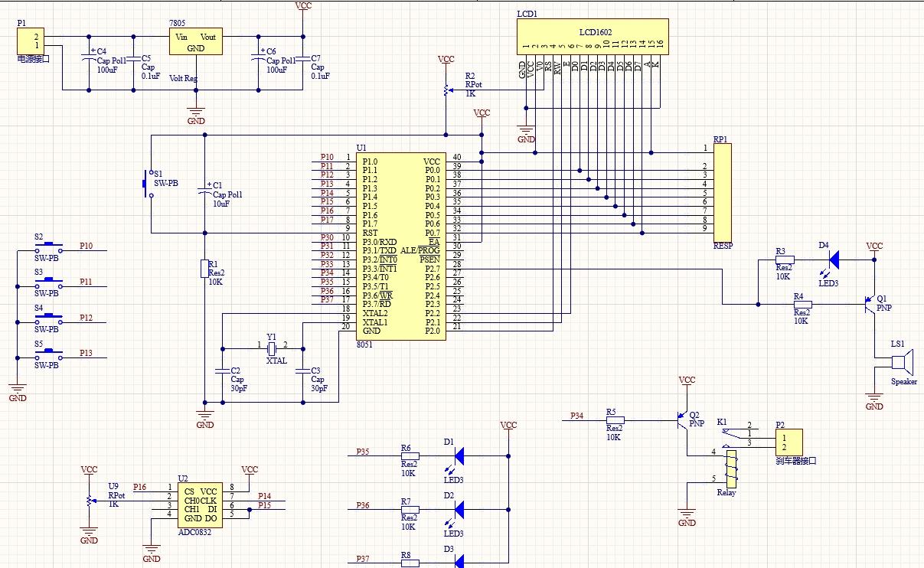Image resolution: width=924 pixels, height=568 pixels.
Task: Click the Y1 XTAL crystal symbol
Action: coord(270,349)
